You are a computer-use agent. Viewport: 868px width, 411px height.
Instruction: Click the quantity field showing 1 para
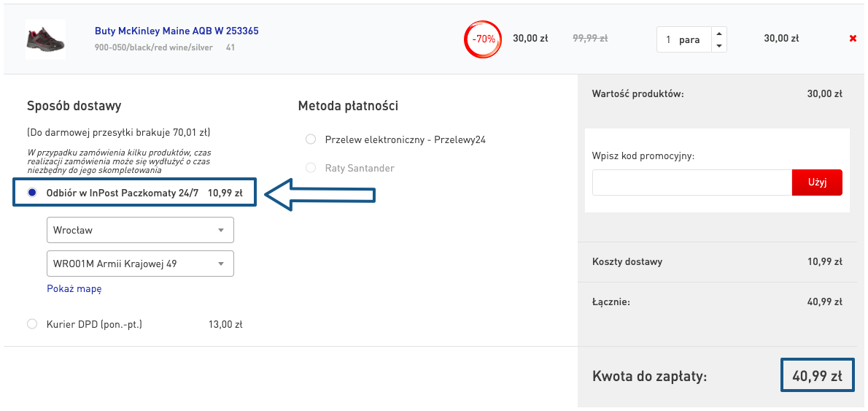pos(683,39)
